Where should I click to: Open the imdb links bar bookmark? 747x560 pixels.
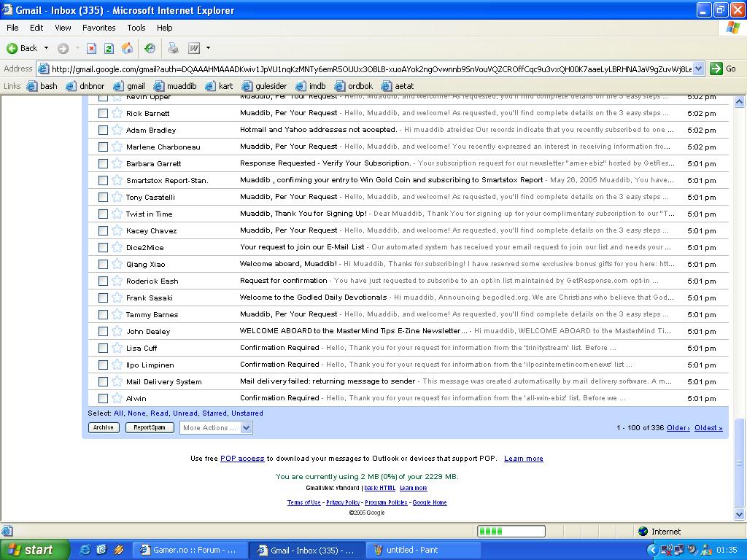pos(311,86)
